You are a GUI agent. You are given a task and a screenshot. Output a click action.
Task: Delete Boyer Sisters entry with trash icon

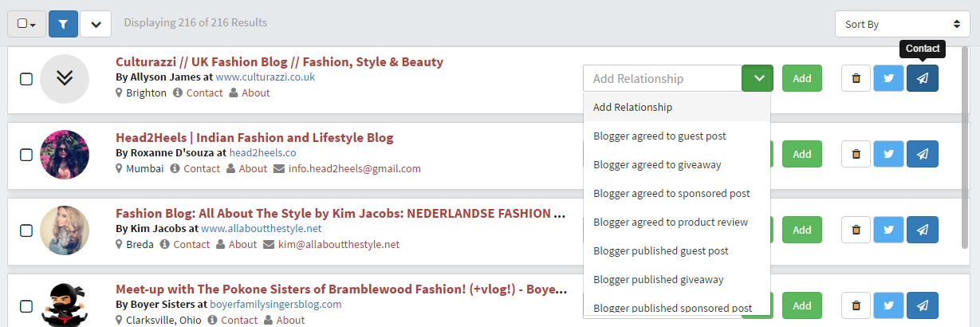[x=856, y=305]
